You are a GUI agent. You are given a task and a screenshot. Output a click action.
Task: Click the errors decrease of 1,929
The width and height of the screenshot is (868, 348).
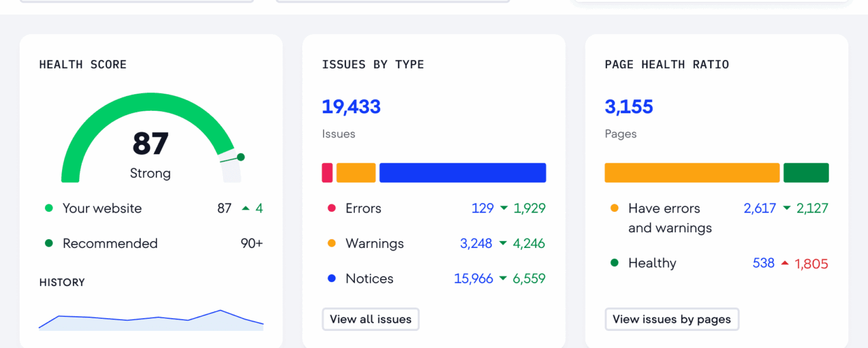click(x=523, y=208)
